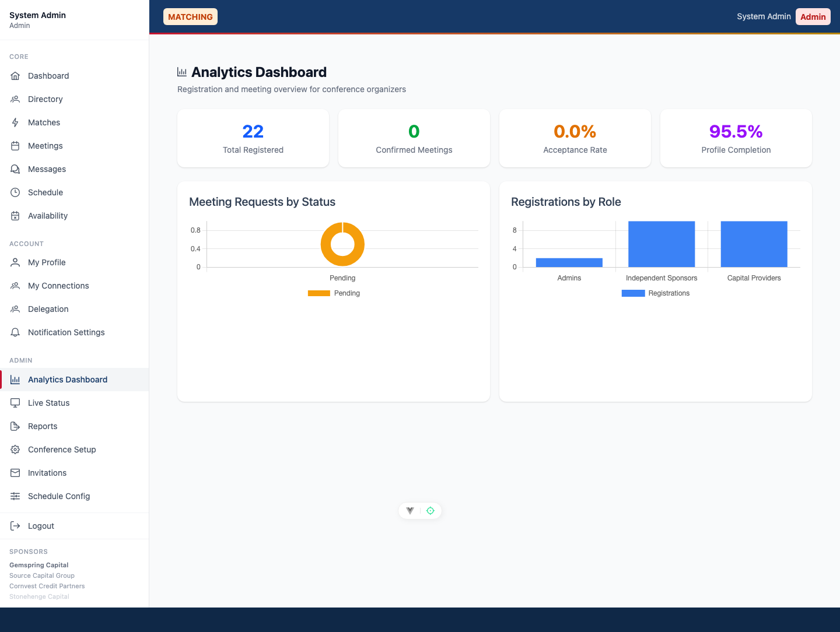This screenshot has width=840, height=632.
Task: Visit the Source Capital Group sponsor link
Action: [x=41, y=575]
